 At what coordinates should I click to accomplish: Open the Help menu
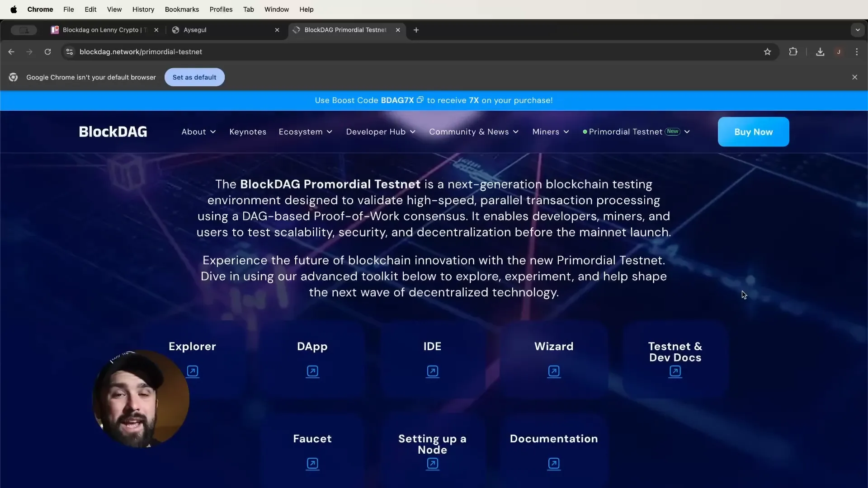coord(306,9)
